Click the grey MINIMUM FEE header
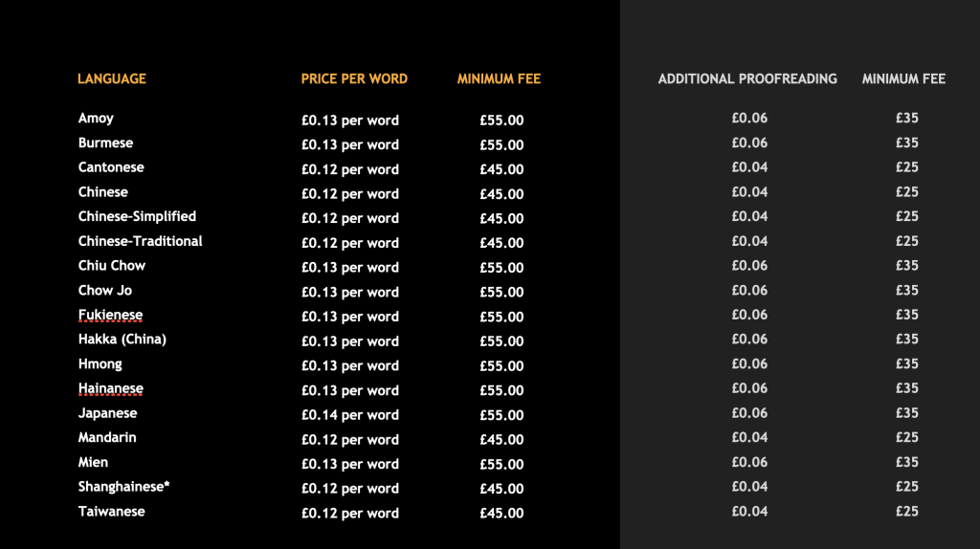The image size is (980, 549). click(x=903, y=78)
